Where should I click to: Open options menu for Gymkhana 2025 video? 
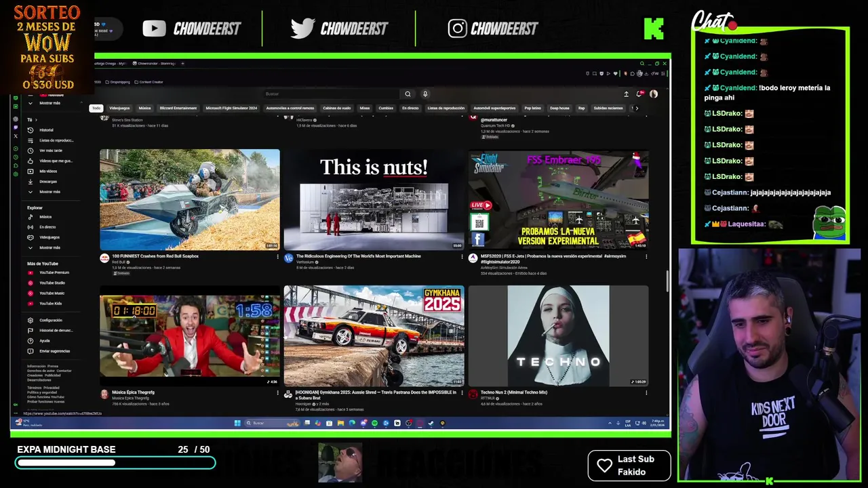(x=462, y=392)
